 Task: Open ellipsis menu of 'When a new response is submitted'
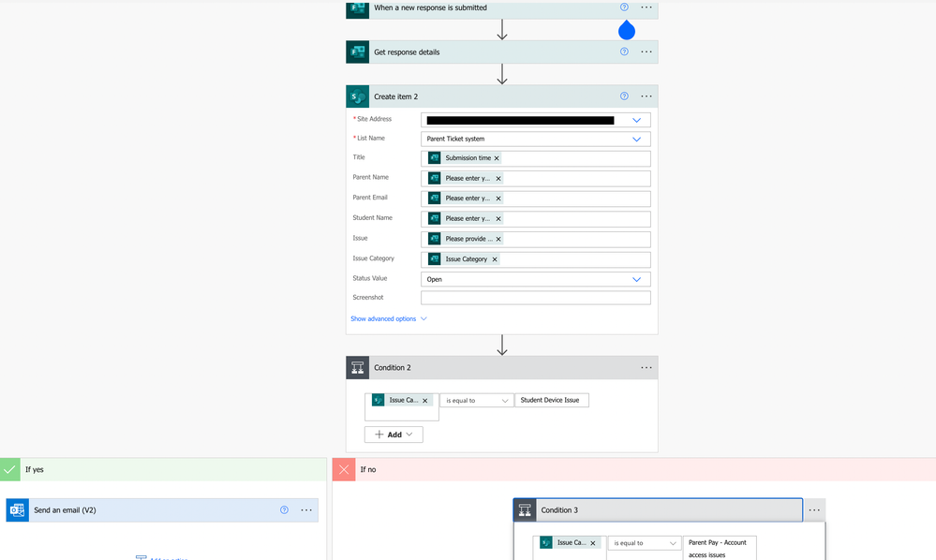pyautogui.click(x=646, y=7)
